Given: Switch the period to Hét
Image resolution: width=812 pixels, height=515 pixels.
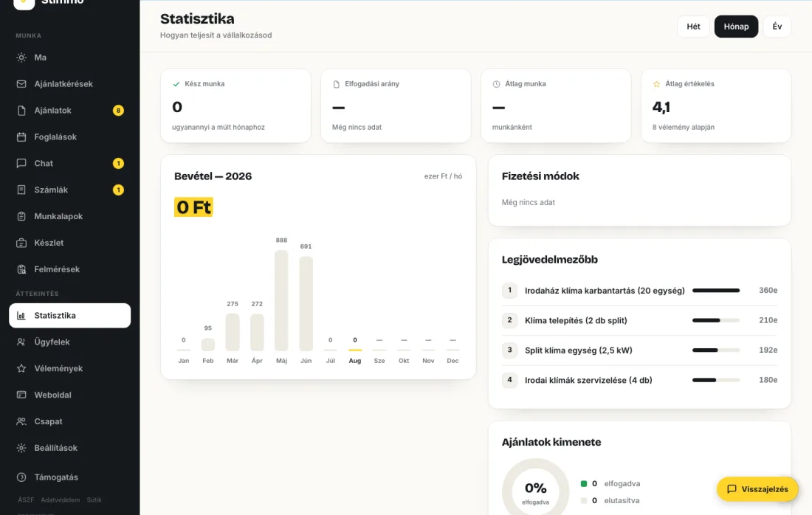Looking at the screenshot, I should 693,27.
